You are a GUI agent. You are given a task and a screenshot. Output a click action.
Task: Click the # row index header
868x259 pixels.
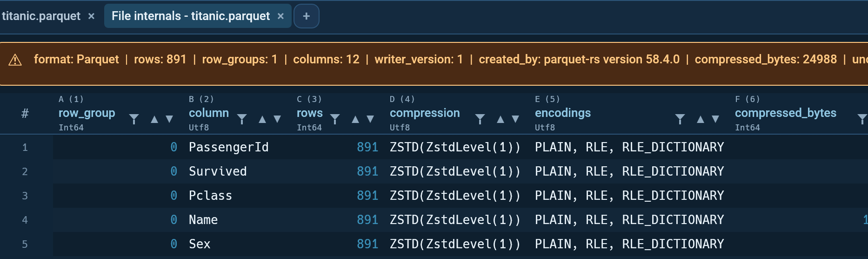[x=25, y=113]
